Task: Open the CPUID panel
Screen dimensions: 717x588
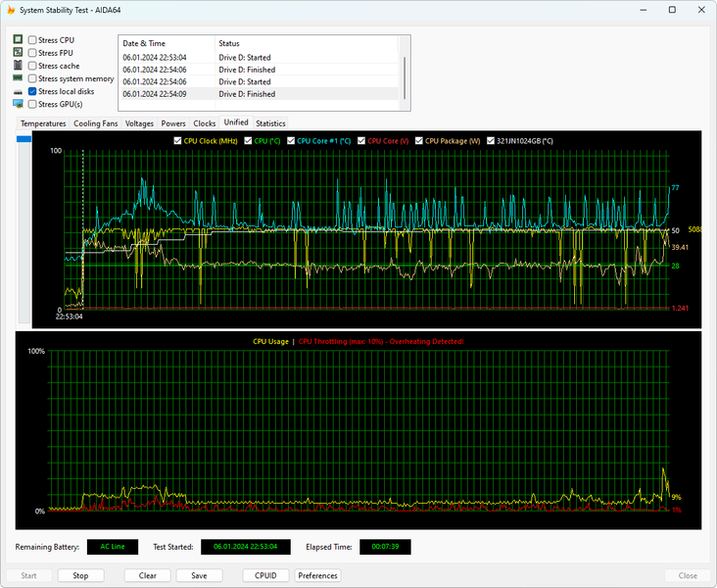Action: (x=264, y=576)
